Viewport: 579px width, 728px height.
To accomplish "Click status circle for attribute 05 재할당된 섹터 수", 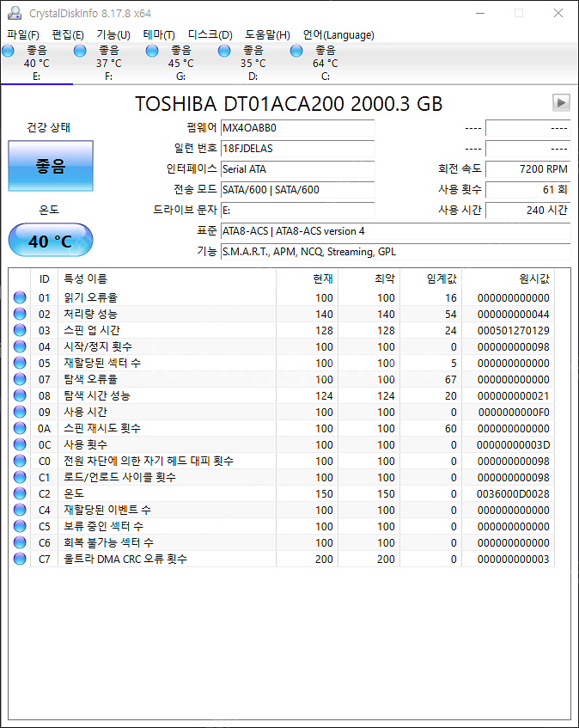I will tap(20, 363).
